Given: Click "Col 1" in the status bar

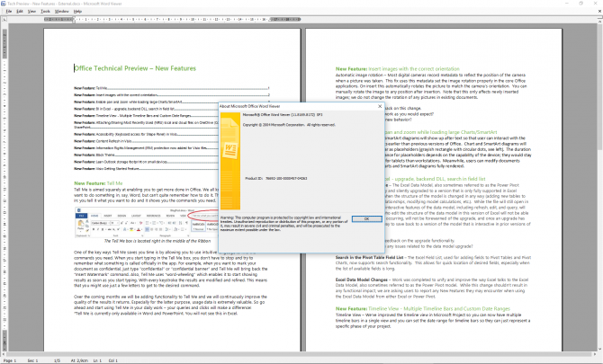Looking at the screenshot, I should [x=113, y=360].
